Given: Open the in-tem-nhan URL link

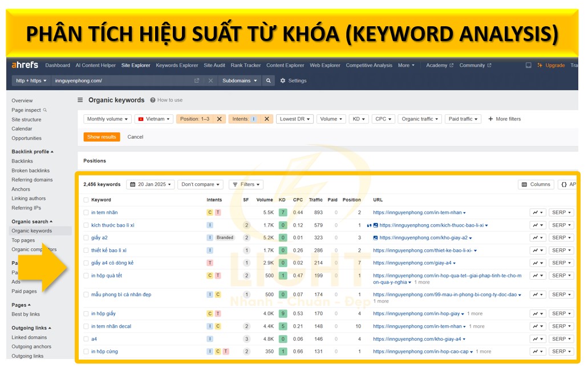Looking at the screenshot, I should [417, 212].
